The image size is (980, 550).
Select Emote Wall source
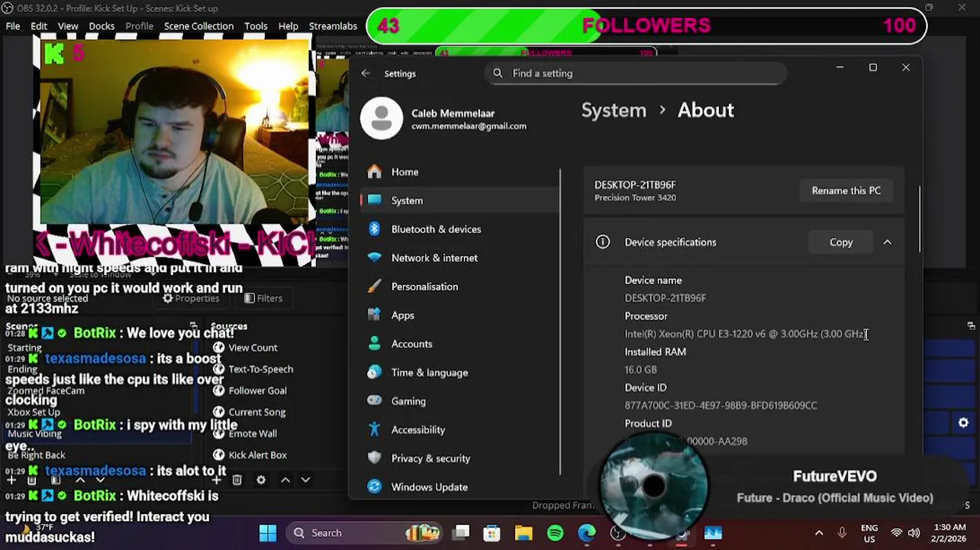(x=253, y=433)
